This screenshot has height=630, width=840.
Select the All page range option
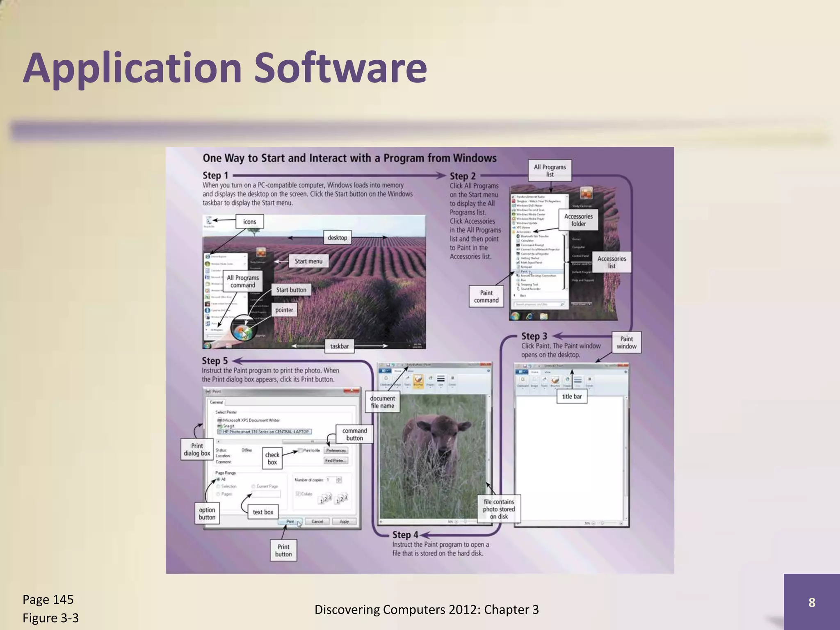point(219,479)
